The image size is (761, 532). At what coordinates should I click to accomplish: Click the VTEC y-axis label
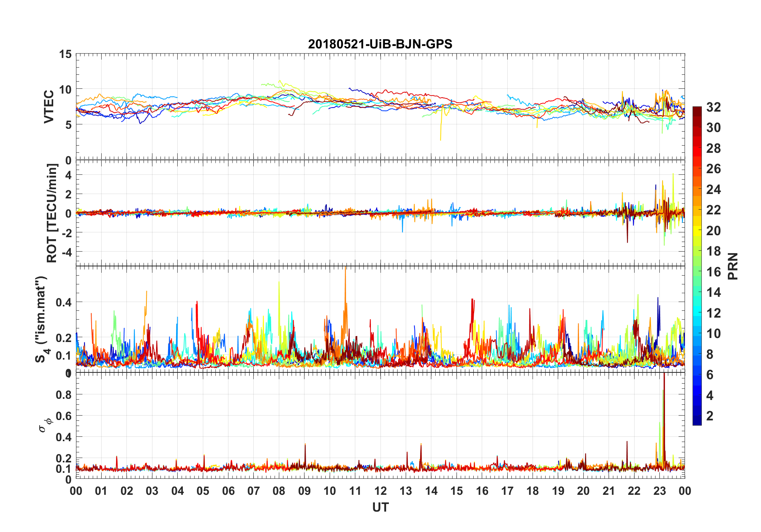pos(49,107)
